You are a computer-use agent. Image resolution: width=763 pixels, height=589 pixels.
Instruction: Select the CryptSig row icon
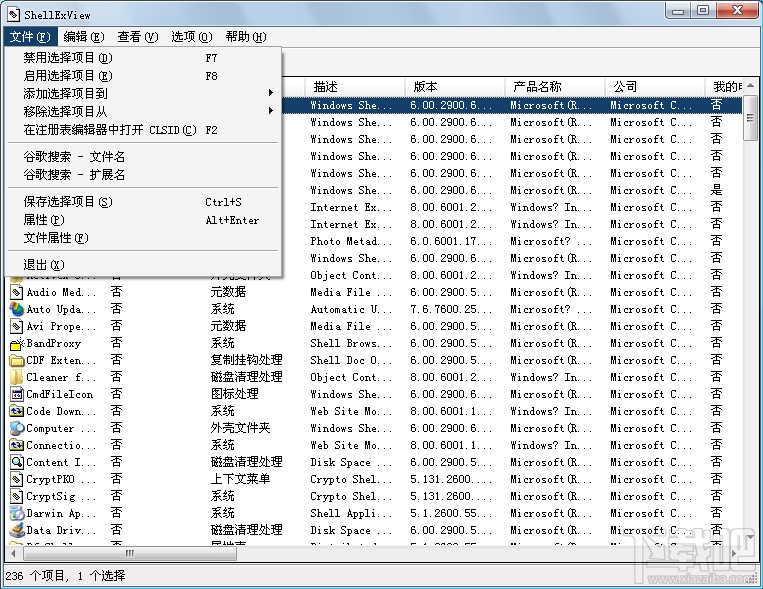(17, 497)
